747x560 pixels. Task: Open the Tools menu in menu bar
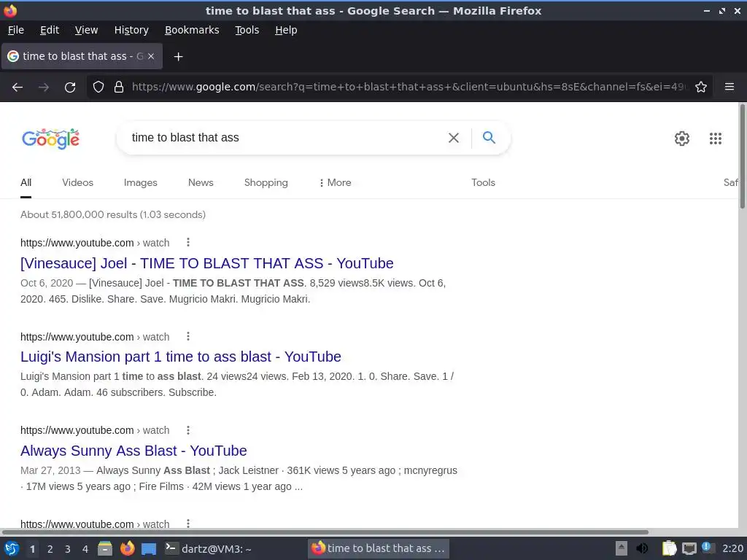click(247, 30)
